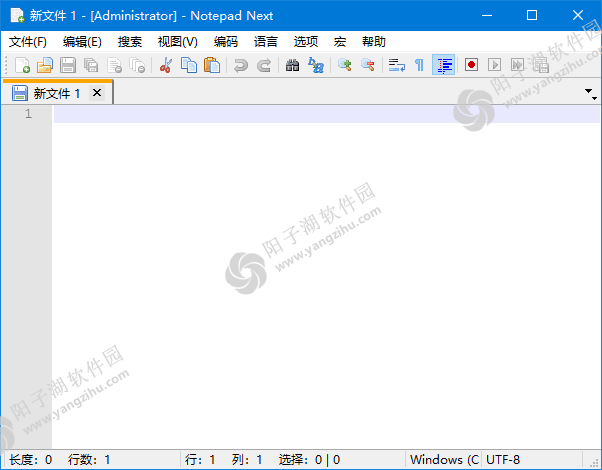This screenshot has height=470, width=602.
Task: Maximize the Notepad Next window
Action: [532, 15]
